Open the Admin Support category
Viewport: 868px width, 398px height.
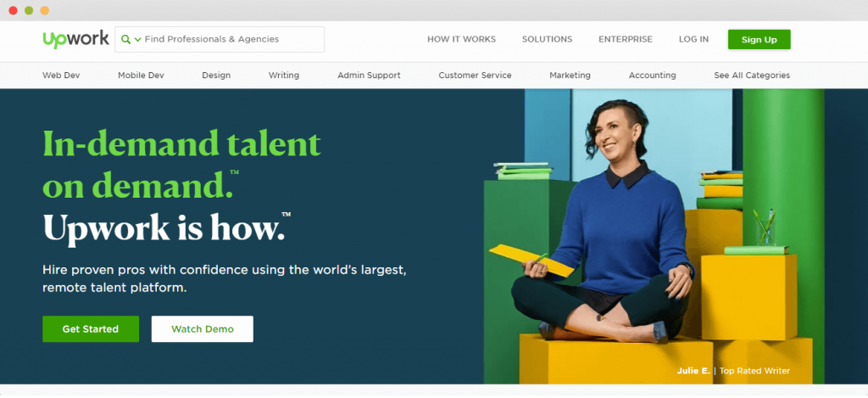[369, 76]
